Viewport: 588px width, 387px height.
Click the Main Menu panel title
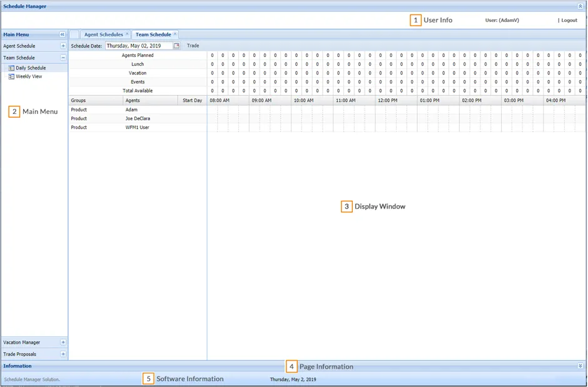[16, 34]
